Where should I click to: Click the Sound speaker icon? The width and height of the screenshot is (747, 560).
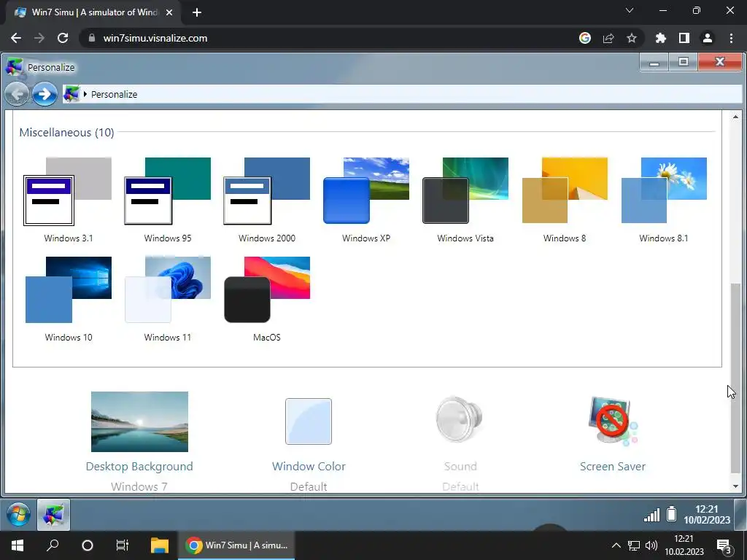(x=460, y=419)
